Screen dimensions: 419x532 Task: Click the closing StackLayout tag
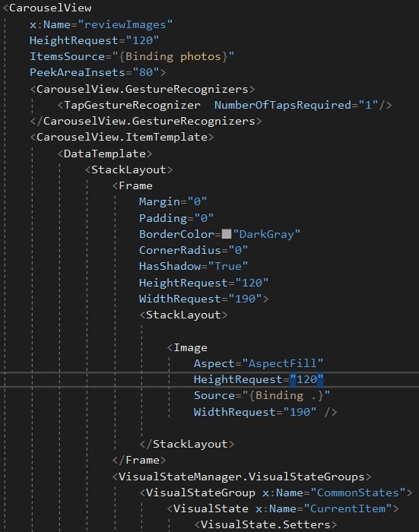pyautogui.click(x=187, y=444)
